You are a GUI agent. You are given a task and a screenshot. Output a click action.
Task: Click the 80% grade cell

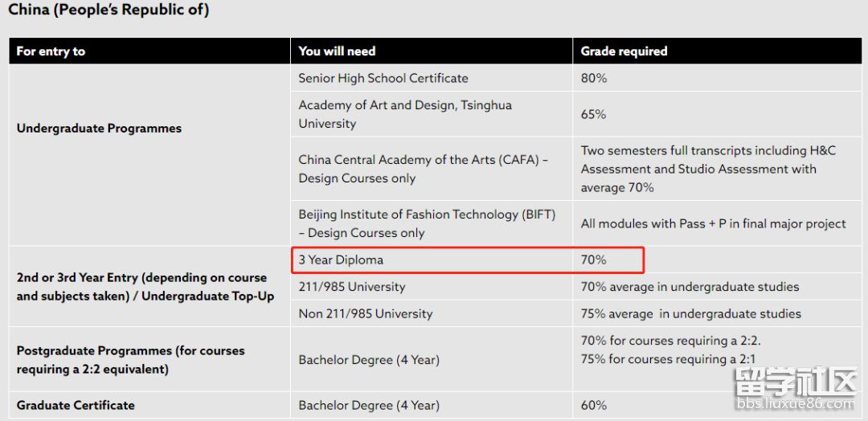(594, 79)
